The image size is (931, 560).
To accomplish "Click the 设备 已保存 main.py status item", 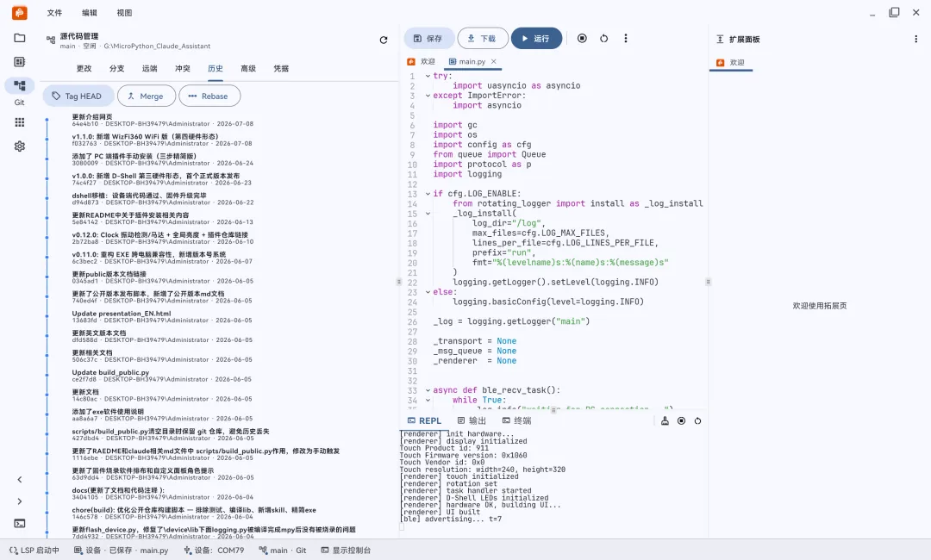I will click(122, 550).
